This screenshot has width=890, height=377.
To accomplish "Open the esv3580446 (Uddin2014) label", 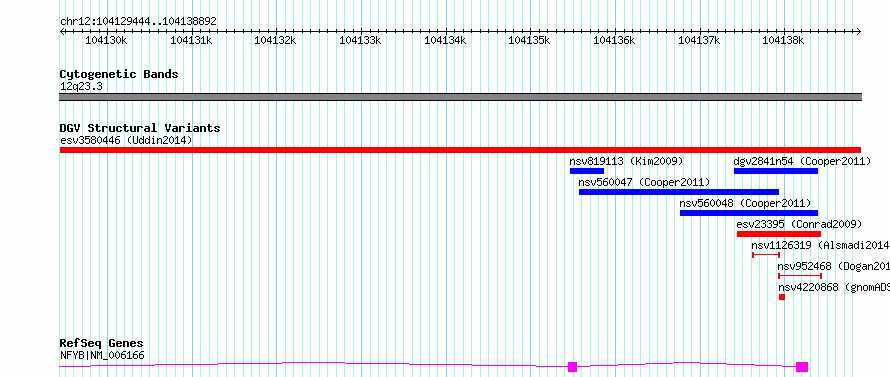I will click(x=126, y=140).
